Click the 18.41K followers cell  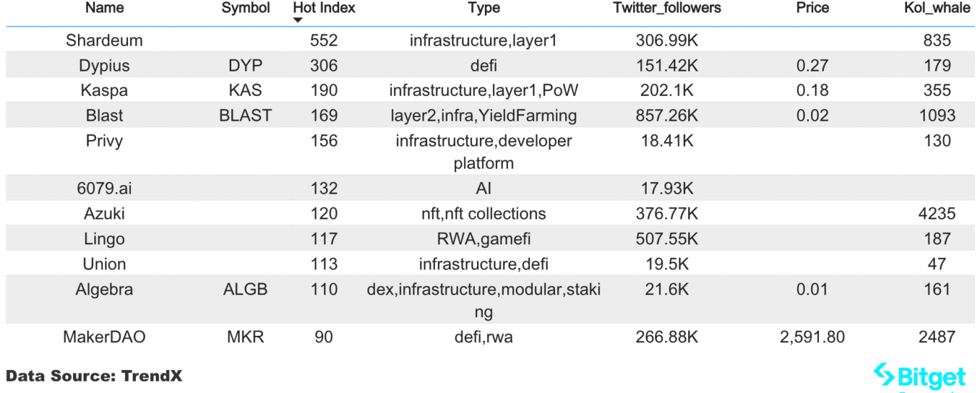667,141
